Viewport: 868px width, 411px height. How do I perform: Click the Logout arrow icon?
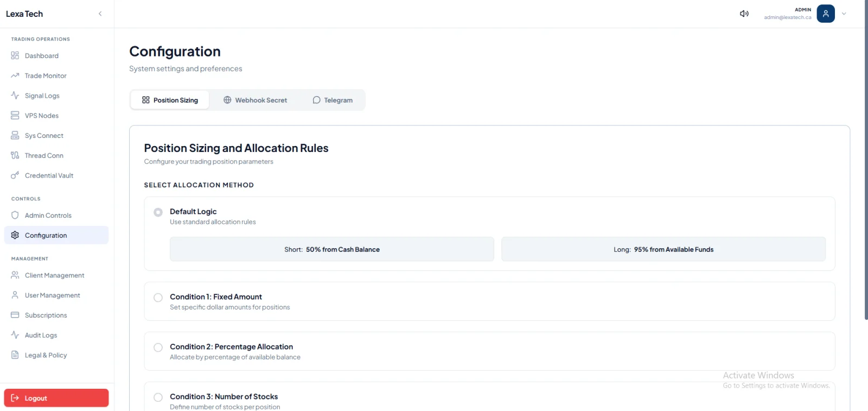click(x=15, y=398)
